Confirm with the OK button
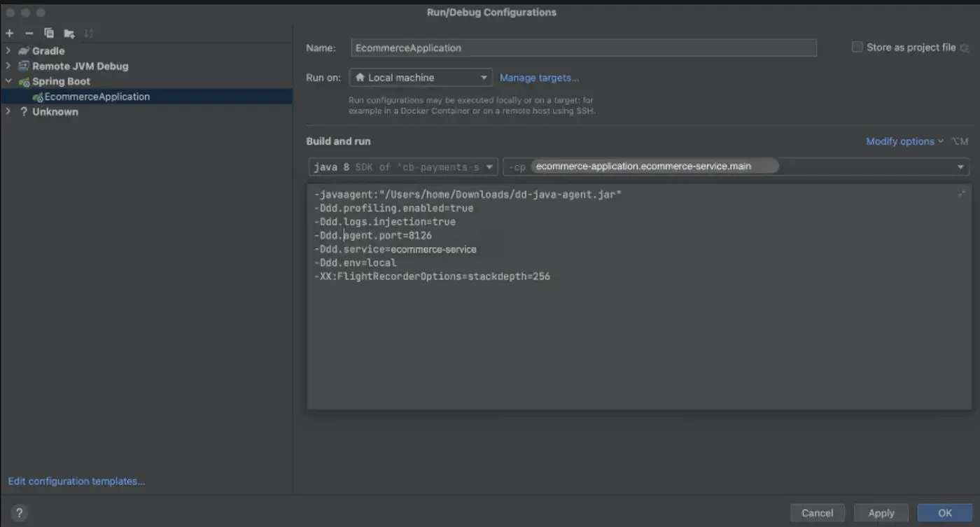Image resolution: width=980 pixels, height=527 pixels. pyautogui.click(x=945, y=513)
